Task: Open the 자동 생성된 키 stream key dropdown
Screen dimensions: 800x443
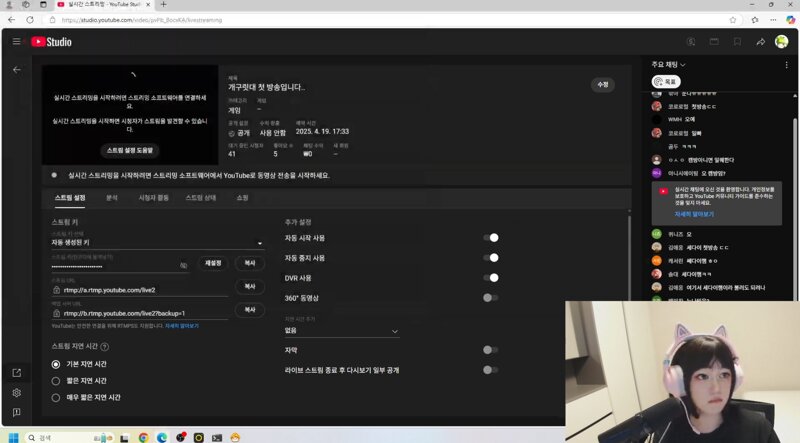Action: click(157, 242)
